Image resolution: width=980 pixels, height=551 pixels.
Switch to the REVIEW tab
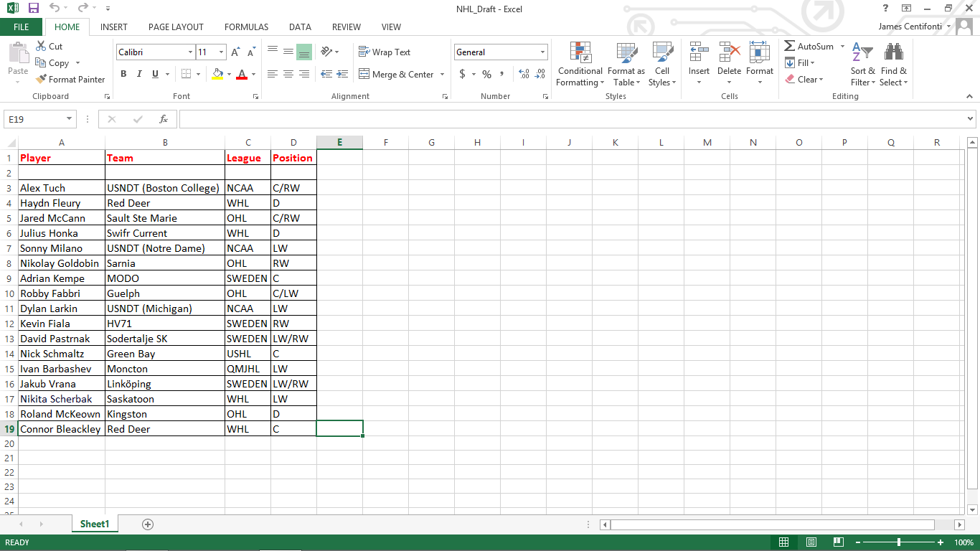point(347,27)
